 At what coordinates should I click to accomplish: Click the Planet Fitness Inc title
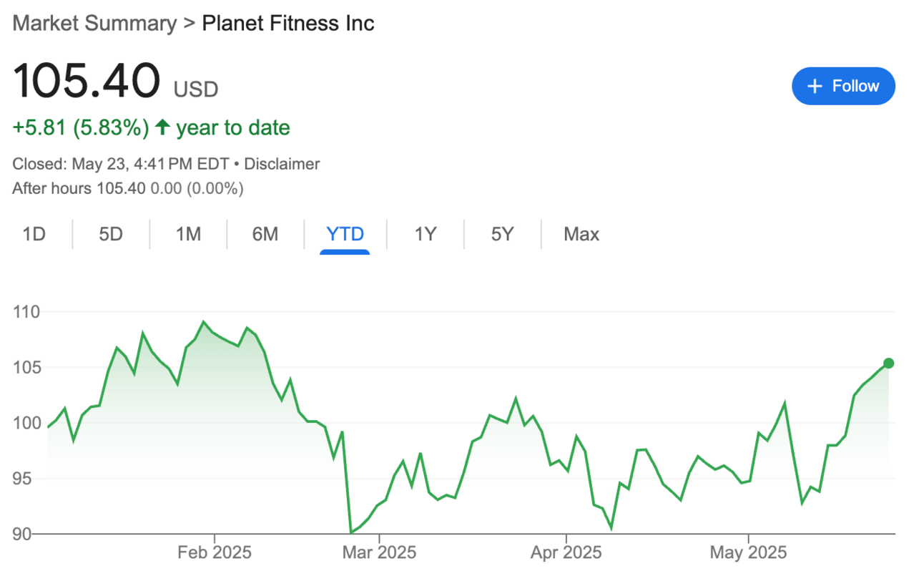click(288, 23)
